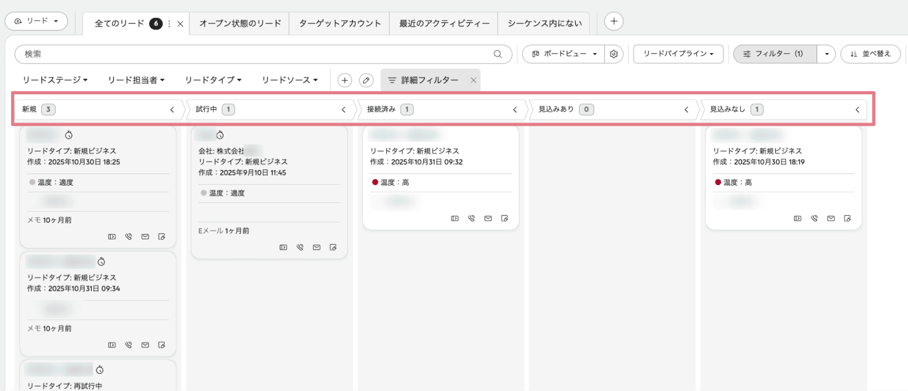Open リードステージ filter dropdown

[x=55, y=81]
